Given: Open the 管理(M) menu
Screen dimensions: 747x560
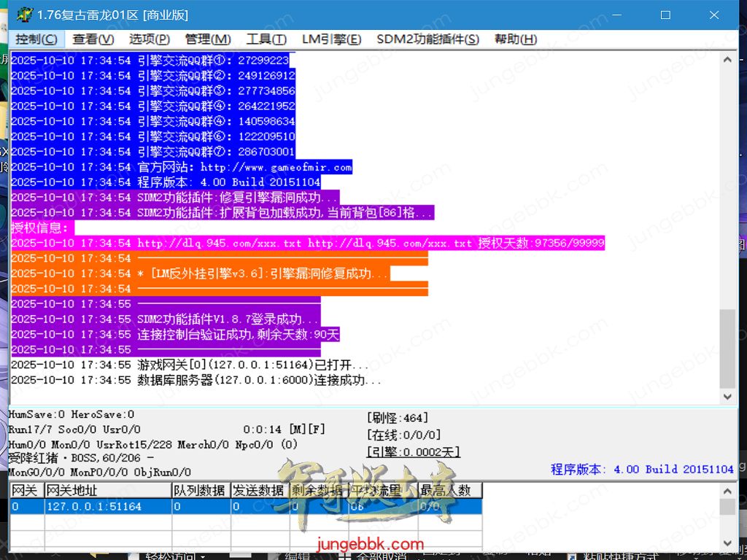Looking at the screenshot, I should click(208, 39).
